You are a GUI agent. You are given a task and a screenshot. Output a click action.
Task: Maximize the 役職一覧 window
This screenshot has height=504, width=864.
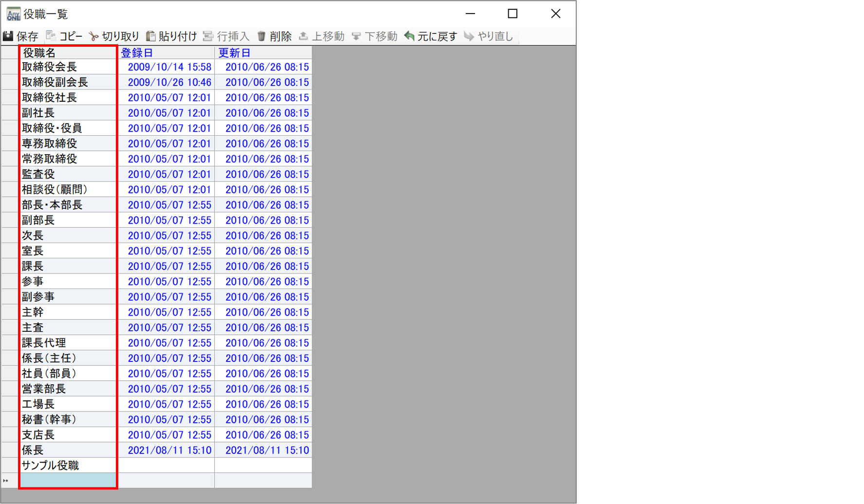pos(513,14)
